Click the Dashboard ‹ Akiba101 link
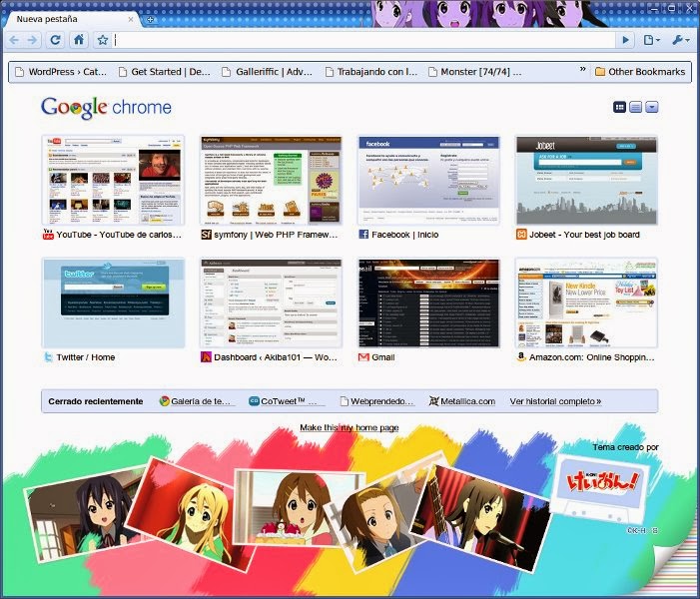Viewport: 700px width, 599px height. click(276, 357)
